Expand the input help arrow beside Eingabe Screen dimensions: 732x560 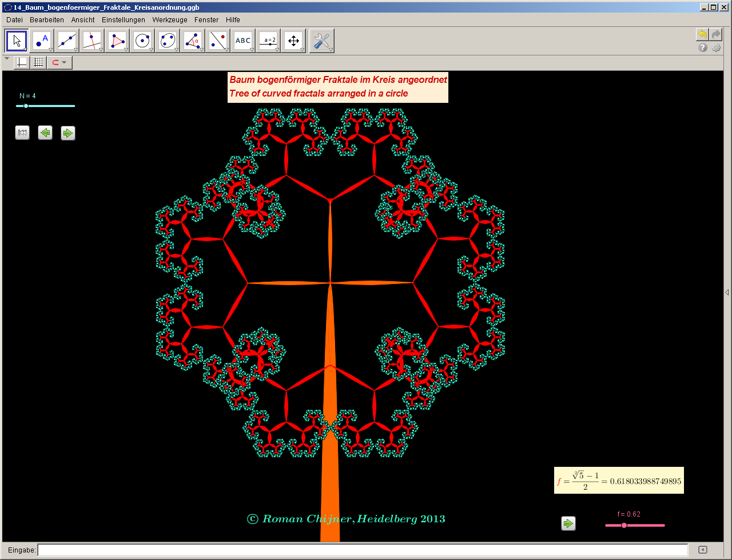click(x=703, y=550)
